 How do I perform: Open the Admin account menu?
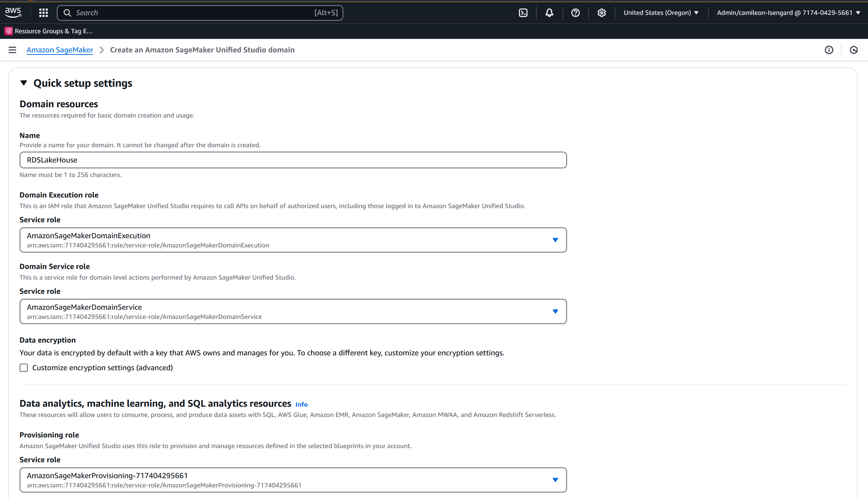[788, 13]
